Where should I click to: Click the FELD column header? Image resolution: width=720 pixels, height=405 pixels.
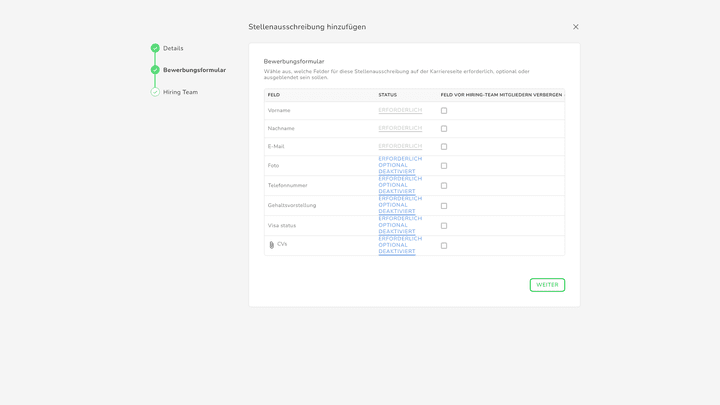tap(274, 95)
